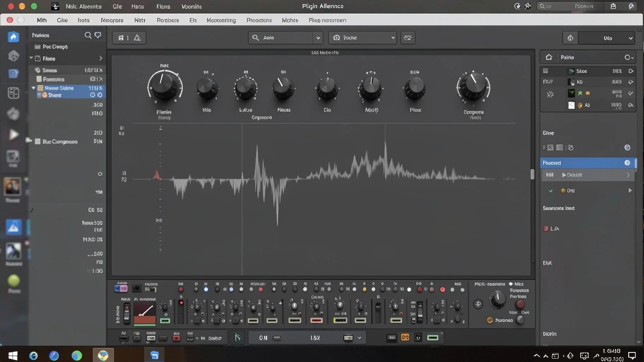Screen dimensions: 644x362
Task: Click the blue circle icon in the Stne row
Action: point(627,147)
